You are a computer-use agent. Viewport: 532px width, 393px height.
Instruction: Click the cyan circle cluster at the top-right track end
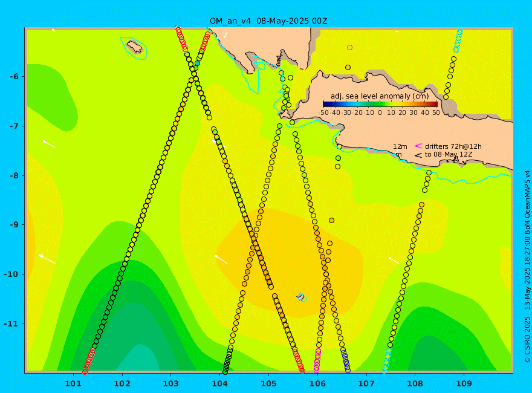tap(458, 40)
